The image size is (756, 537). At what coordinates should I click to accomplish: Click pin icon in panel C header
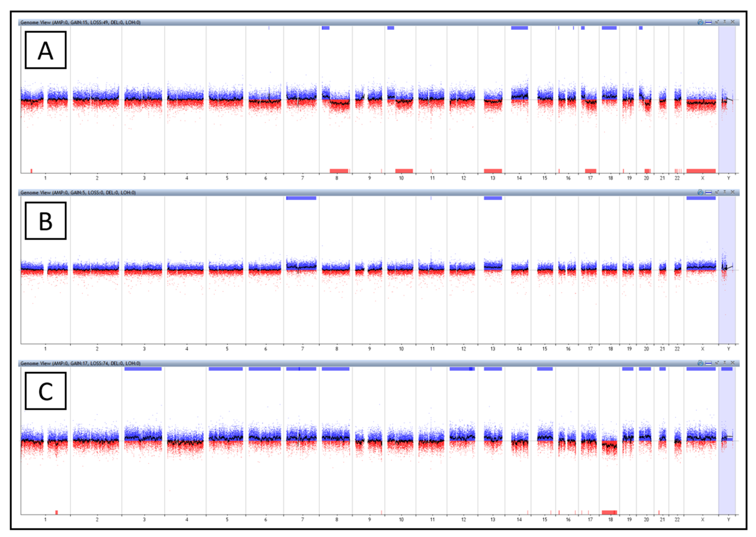click(x=725, y=363)
